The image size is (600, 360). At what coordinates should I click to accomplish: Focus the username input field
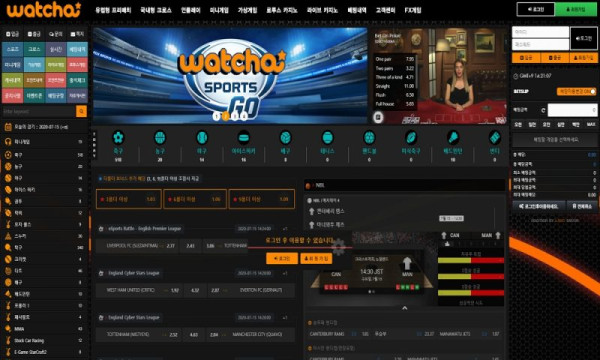coord(540,32)
